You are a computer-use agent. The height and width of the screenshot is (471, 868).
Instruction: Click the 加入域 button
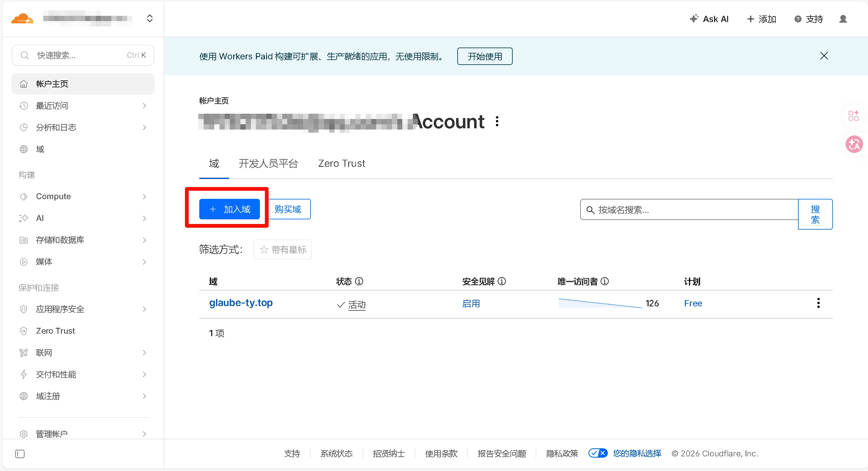pos(229,209)
